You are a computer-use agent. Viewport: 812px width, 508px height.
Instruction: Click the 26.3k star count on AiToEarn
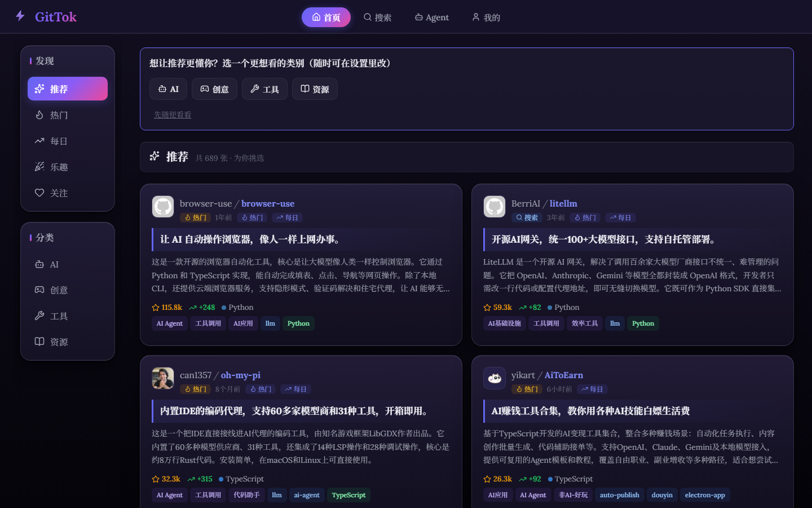(x=498, y=479)
